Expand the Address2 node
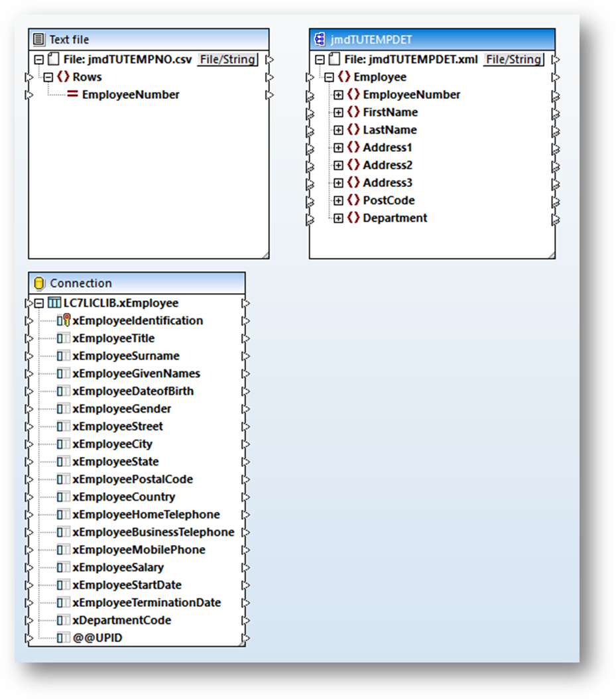Viewport: 616px width, 699px height. pyautogui.click(x=339, y=165)
